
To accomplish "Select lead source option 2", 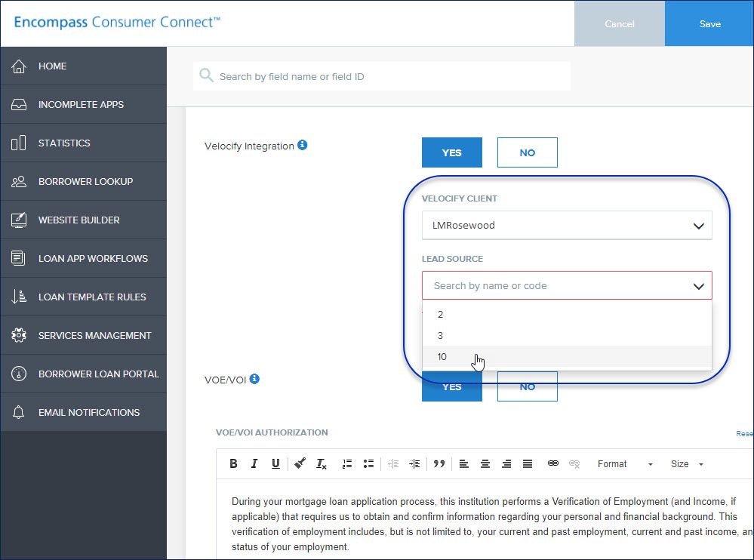I will click(567, 315).
